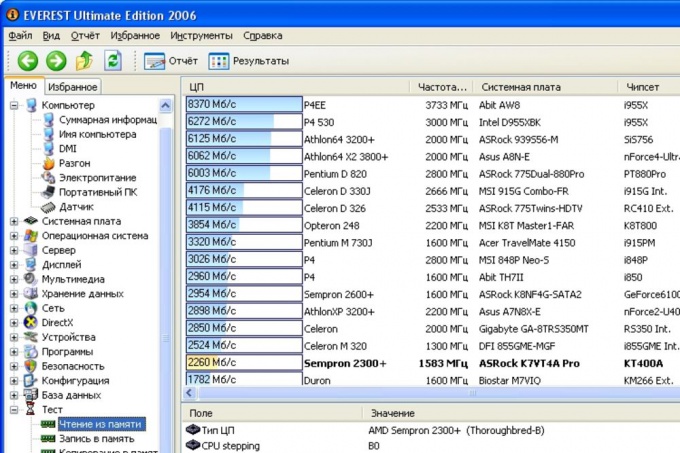Click the База данных icon
Screen dimensions: 680x453
[31, 395]
